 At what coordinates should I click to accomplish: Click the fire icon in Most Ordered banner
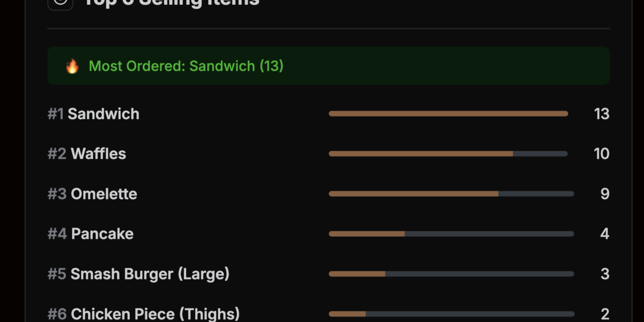tap(72, 66)
